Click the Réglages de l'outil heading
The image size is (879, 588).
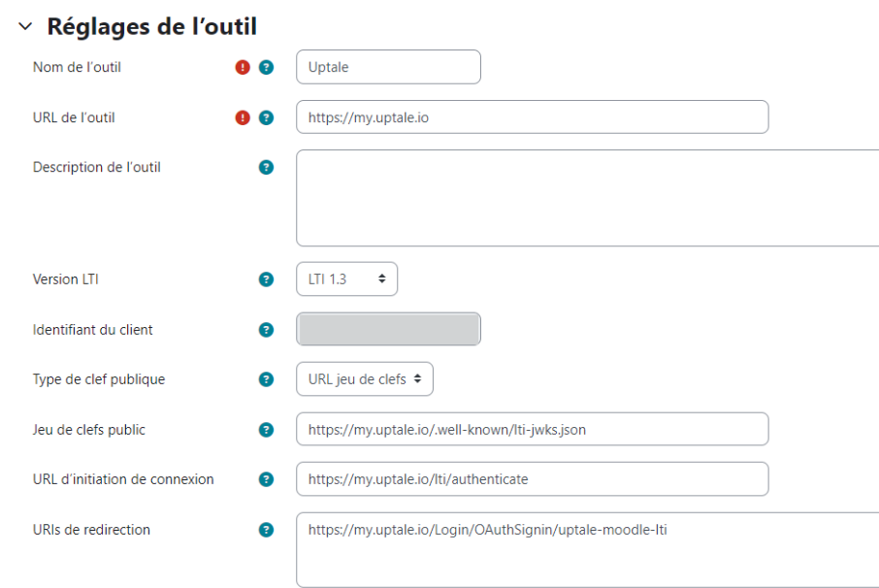152,26
